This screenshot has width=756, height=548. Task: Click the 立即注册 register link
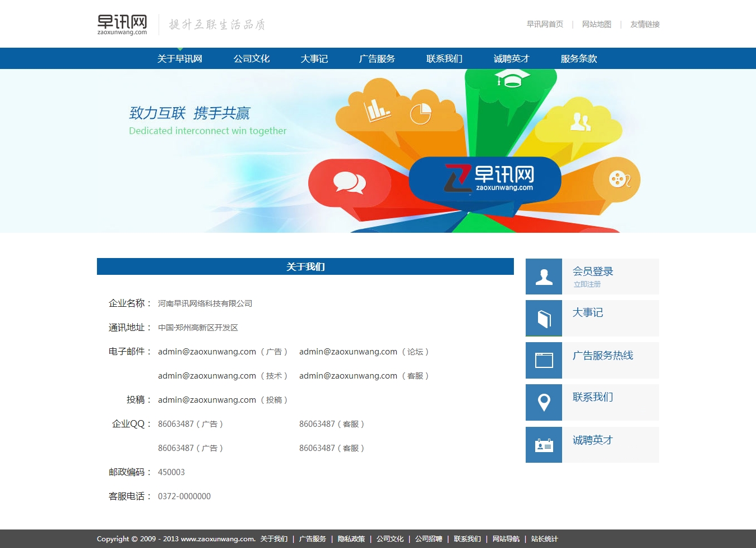tap(587, 284)
